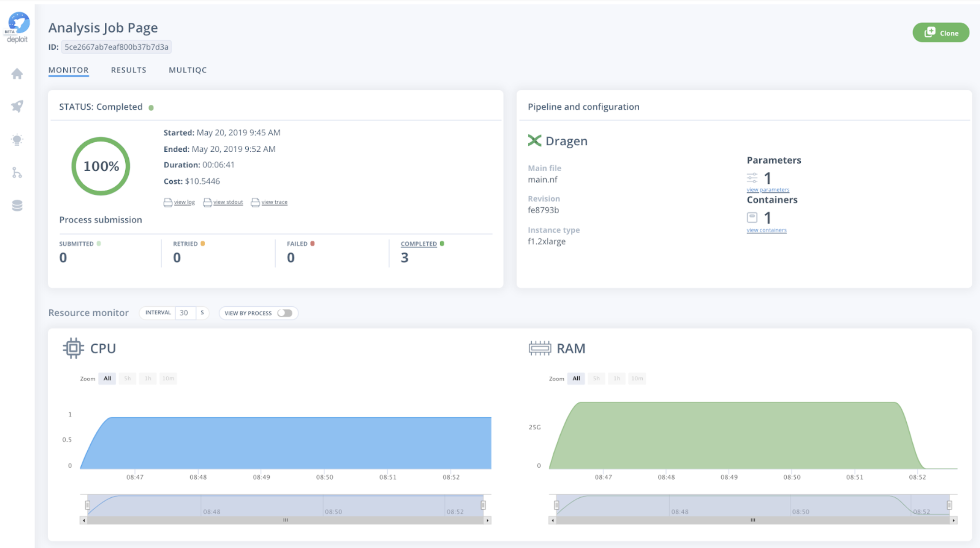Select 5h zoom on CPU chart
The image size is (980, 548).
coord(127,378)
